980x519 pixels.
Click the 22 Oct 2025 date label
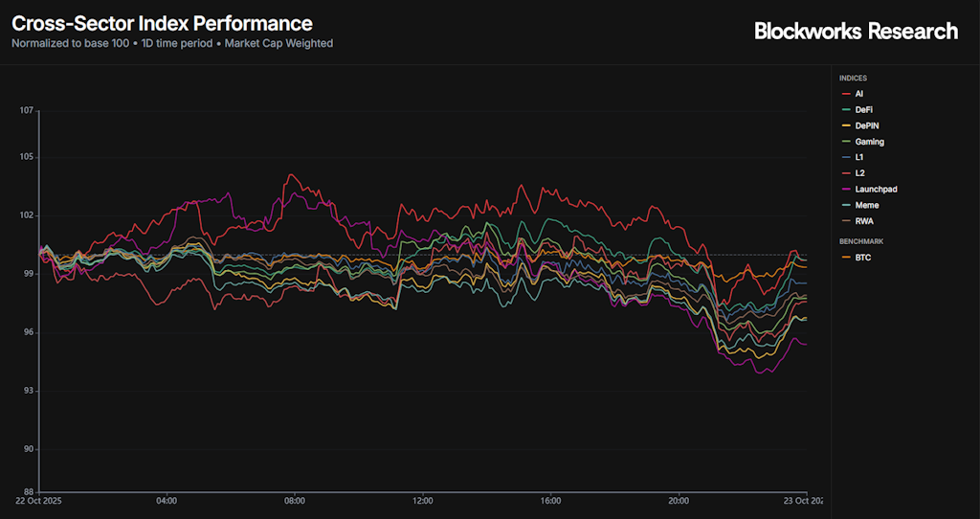40,501
